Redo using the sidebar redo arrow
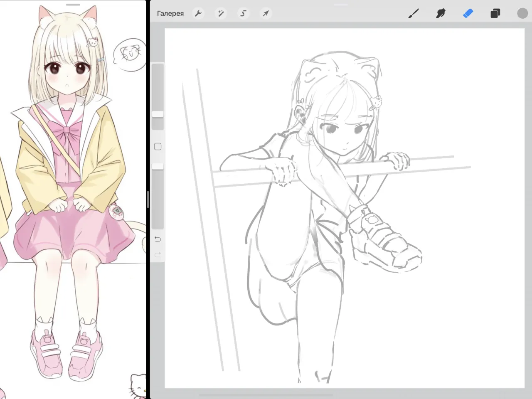Screen dimensions: 532x399 click(158, 254)
